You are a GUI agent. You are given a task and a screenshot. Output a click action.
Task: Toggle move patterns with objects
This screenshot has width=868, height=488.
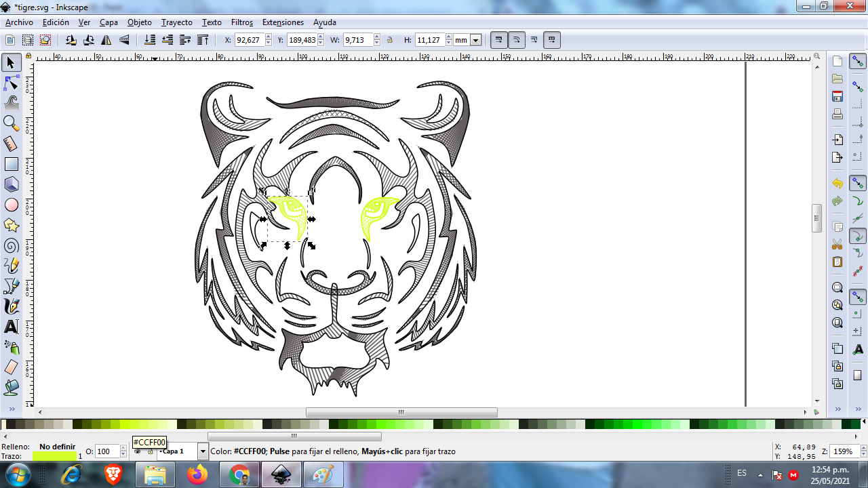point(552,40)
